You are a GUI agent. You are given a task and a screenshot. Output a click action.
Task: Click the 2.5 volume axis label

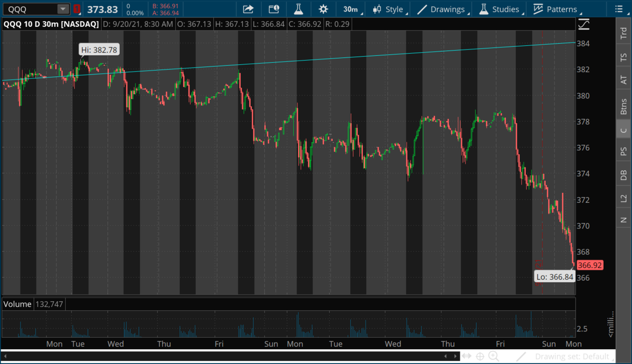coord(582,329)
